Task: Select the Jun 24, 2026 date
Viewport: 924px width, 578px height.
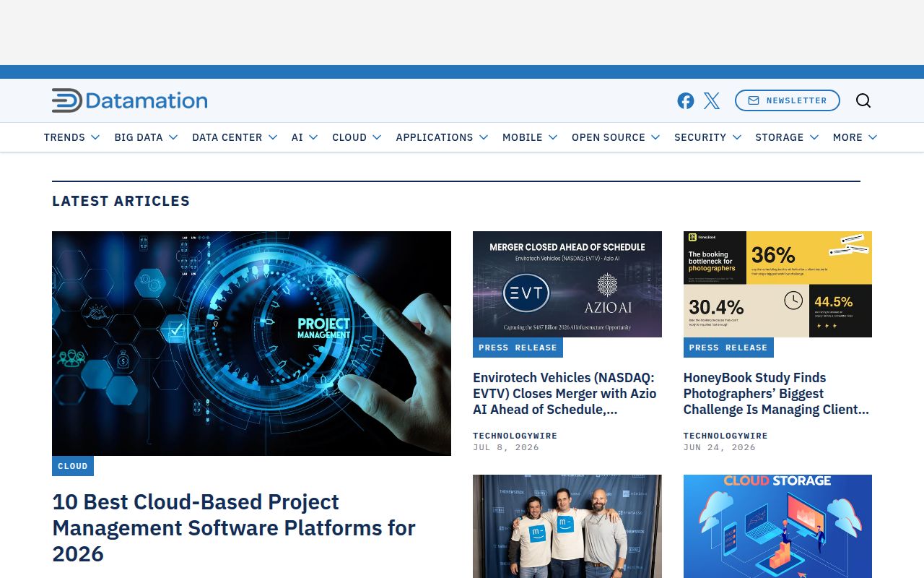Action: point(720,447)
